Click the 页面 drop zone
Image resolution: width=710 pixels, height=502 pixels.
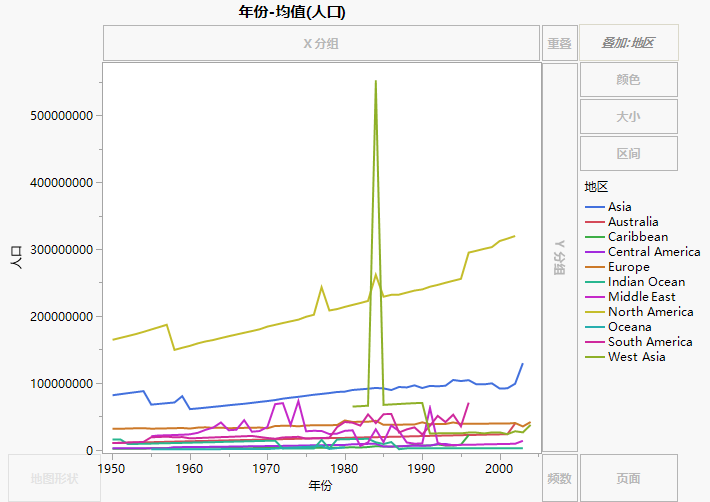628,478
